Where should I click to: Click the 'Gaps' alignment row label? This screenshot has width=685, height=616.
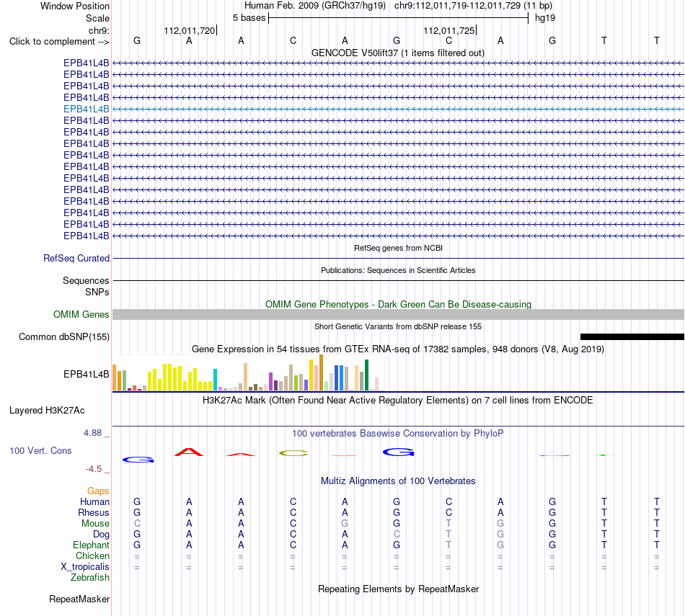98,491
